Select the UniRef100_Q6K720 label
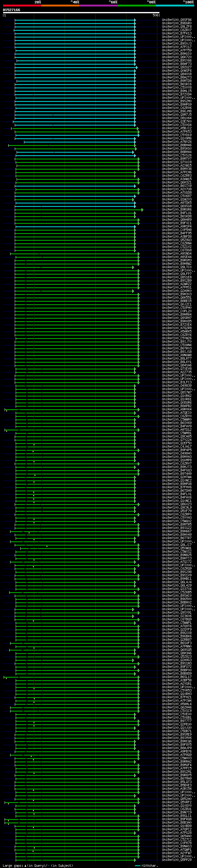The width and height of the screenshot is (197, 868). 177,57
